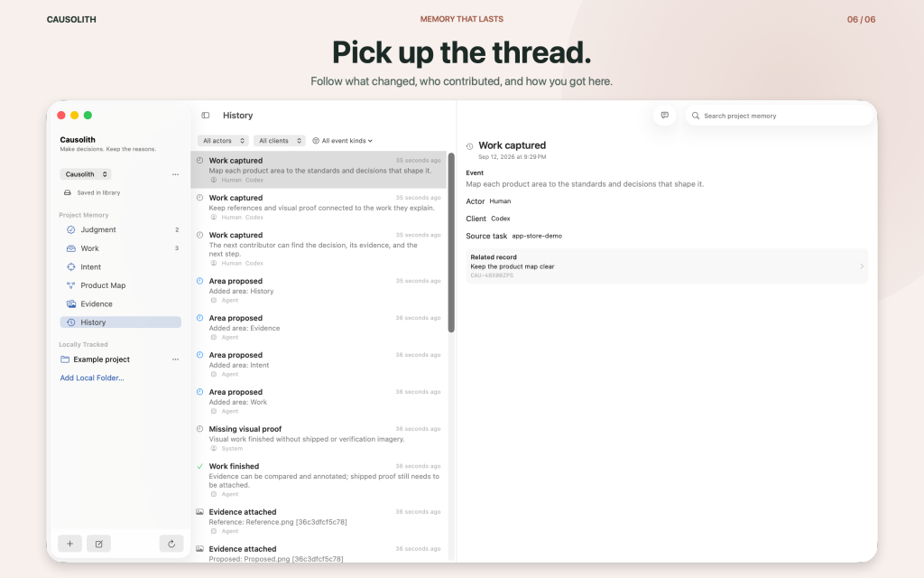Screen dimensions: 924x578
Task: Click the History clock icon in sidebar
Action: point(70,322)
